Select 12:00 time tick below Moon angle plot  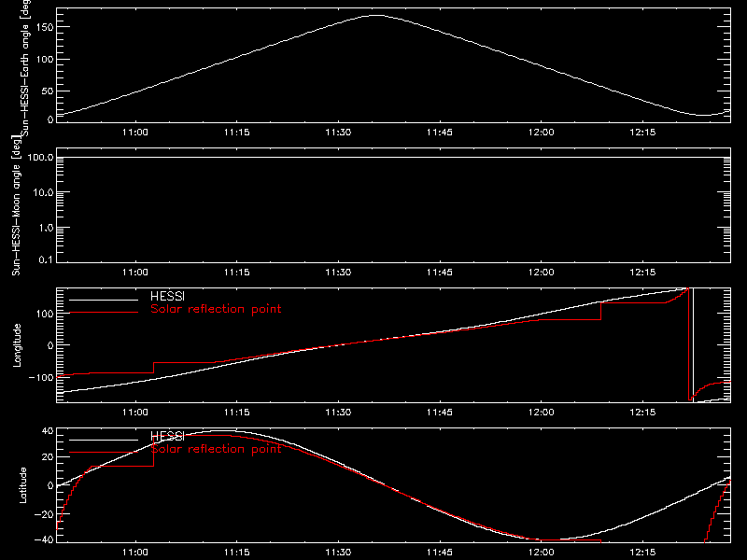click(542, 273)
